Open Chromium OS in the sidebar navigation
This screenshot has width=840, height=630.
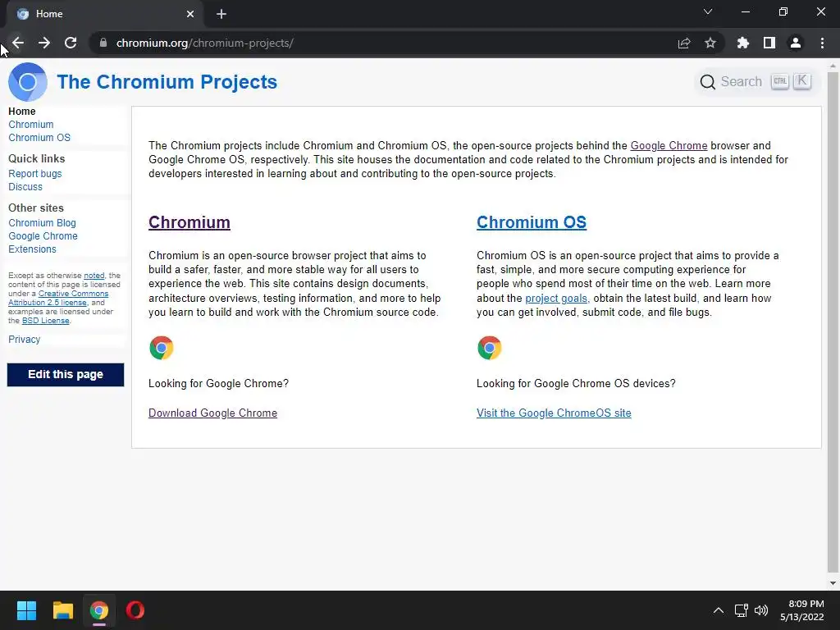[x=39, y=138]
